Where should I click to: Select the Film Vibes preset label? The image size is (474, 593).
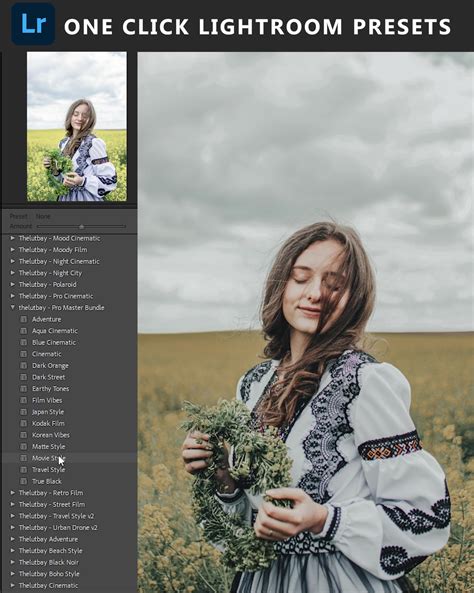click(x=47, y=400)
